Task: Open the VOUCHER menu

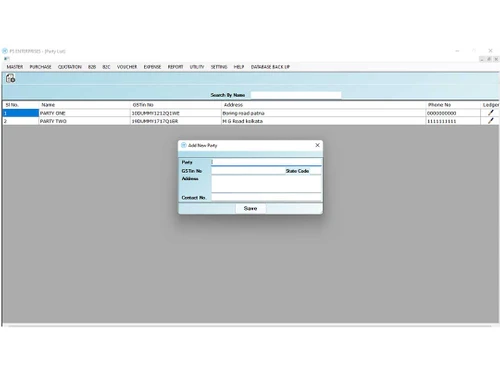Action: point(127,67)
